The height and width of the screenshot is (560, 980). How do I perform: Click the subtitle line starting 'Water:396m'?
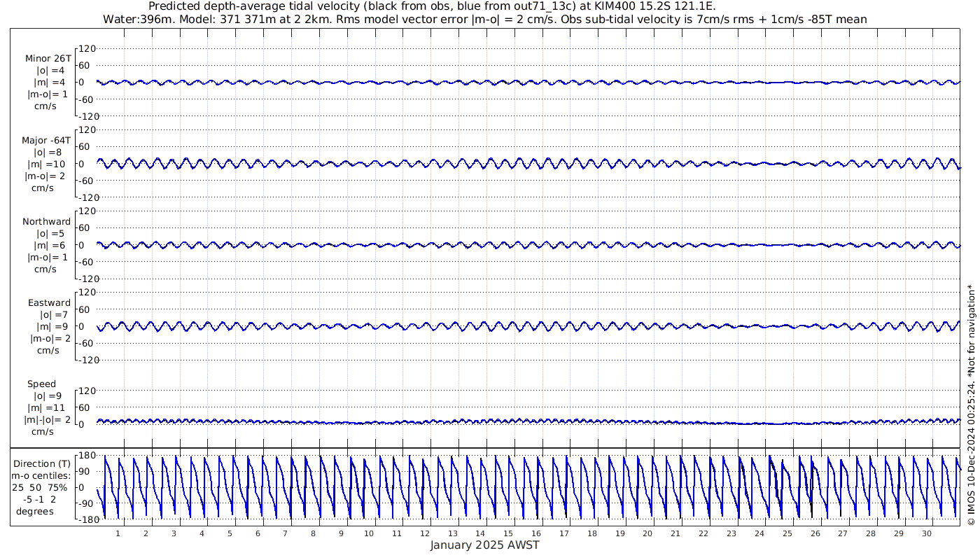(485, 20)
